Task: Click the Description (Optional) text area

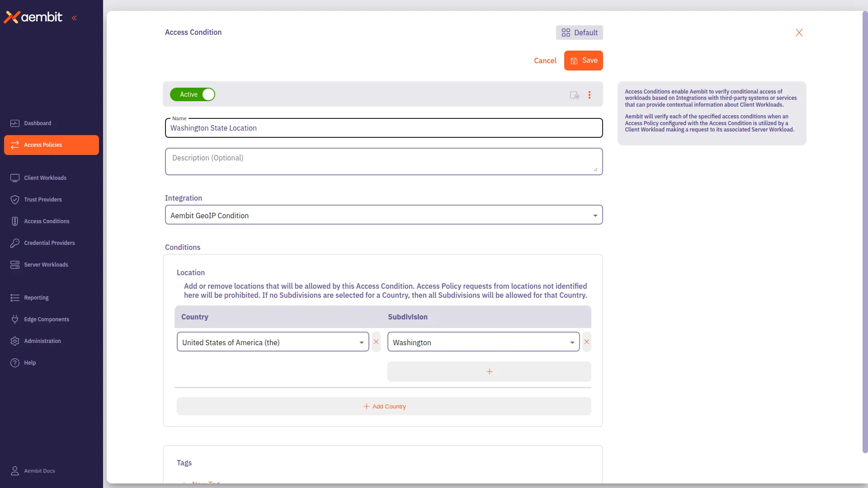Action: pos(384,161)
